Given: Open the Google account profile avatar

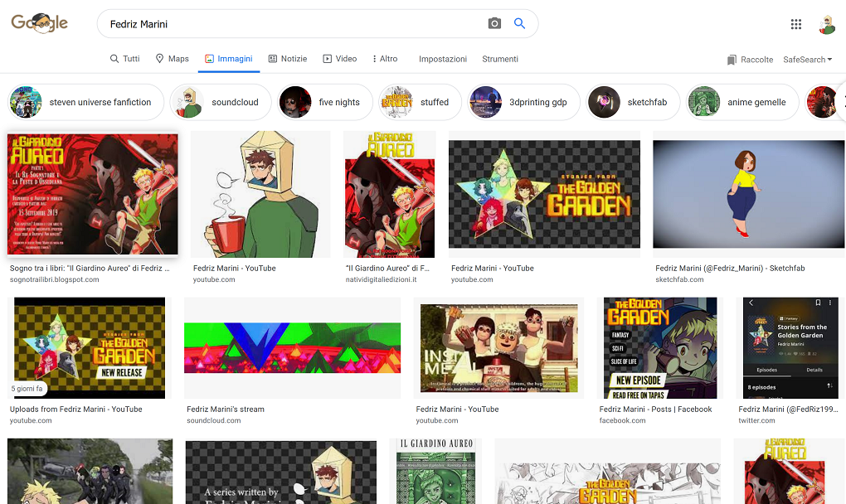Looking at the screenshot, I should [826, 24].
